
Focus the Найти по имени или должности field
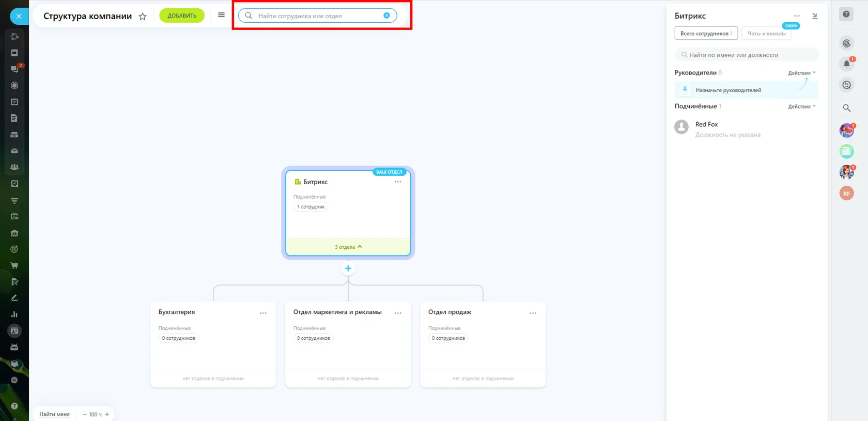click(x=747, y=55)
